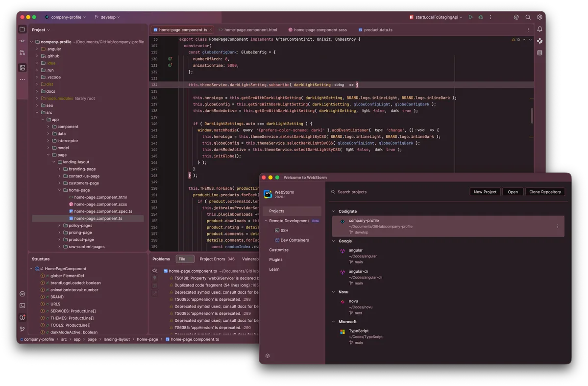
Task: Click the 10 warnings inspection indicator
Action: [x=515, y=40]
